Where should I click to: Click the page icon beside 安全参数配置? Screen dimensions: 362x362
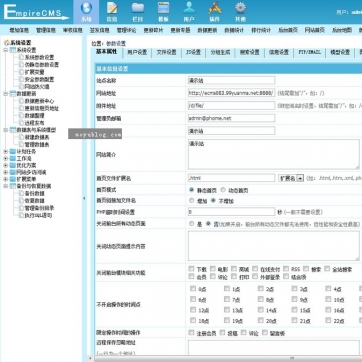pyautogui.click(x=21, y=79)
